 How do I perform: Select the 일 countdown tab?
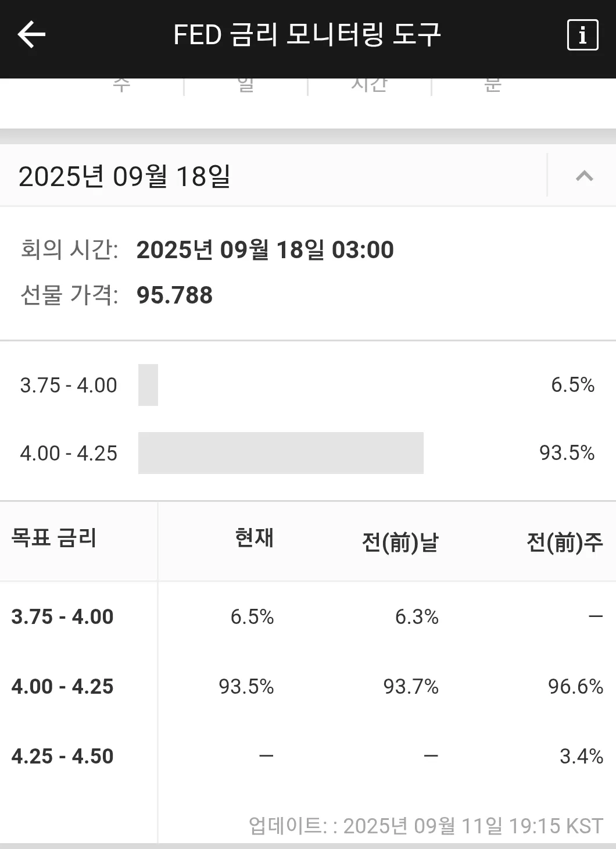point(246,85)
